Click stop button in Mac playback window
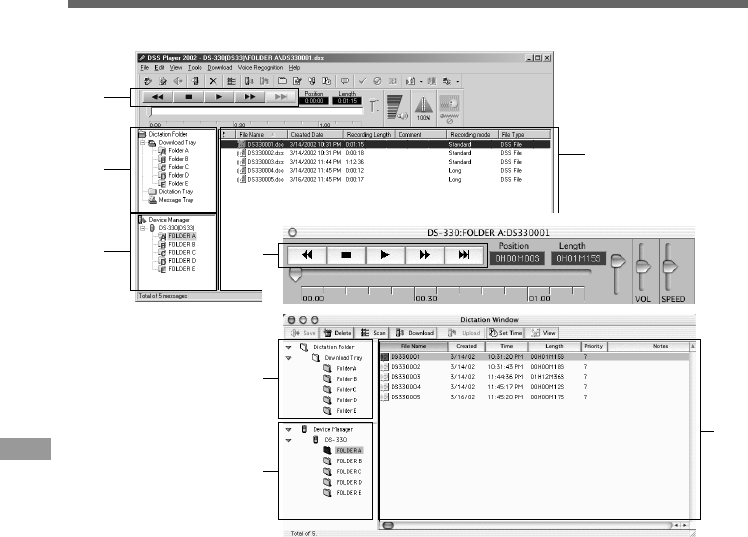The width and height of the screenshot is (748, 537). pyautogui.click(x=346, y=255)
